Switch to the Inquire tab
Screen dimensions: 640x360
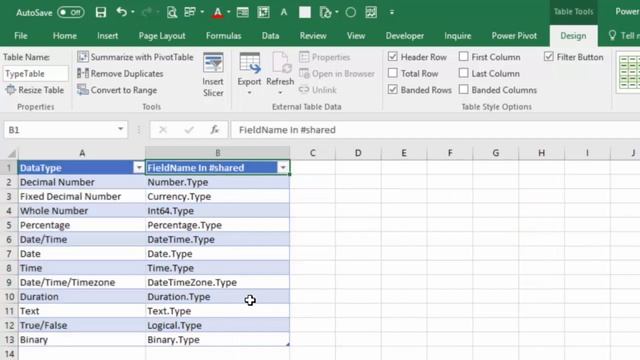pos(458,36)
